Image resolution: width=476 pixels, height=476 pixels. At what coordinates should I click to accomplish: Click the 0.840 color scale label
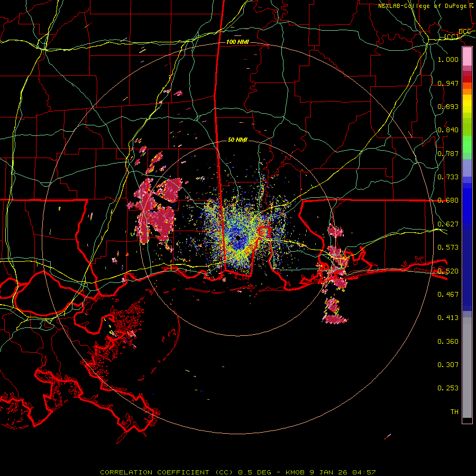pyautogui.click(x=448, y=130)
